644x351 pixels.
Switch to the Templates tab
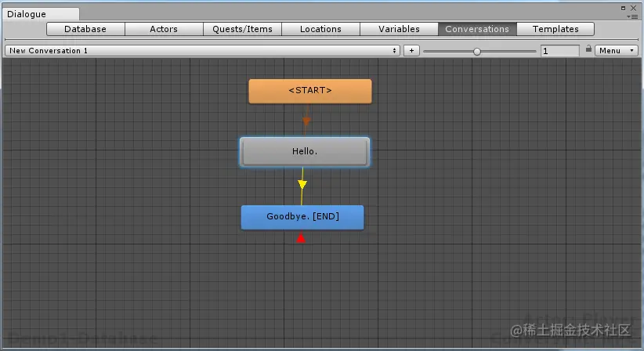555,29
